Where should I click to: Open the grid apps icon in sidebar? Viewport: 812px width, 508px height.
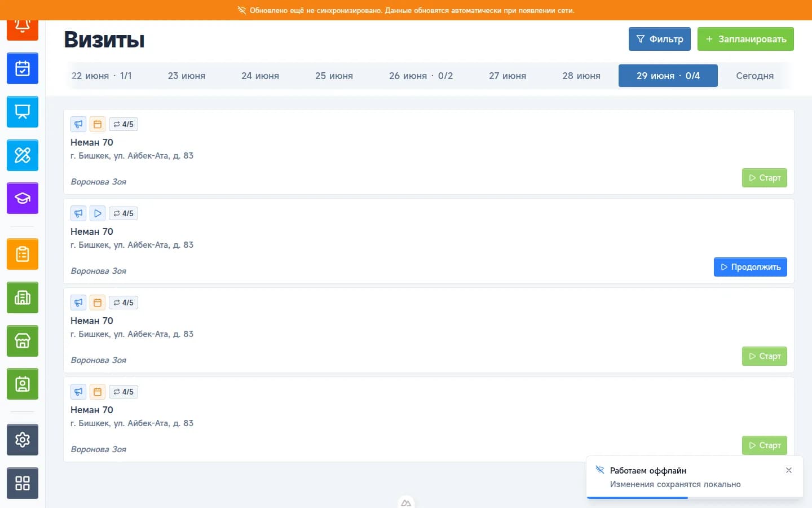(23, 483)
